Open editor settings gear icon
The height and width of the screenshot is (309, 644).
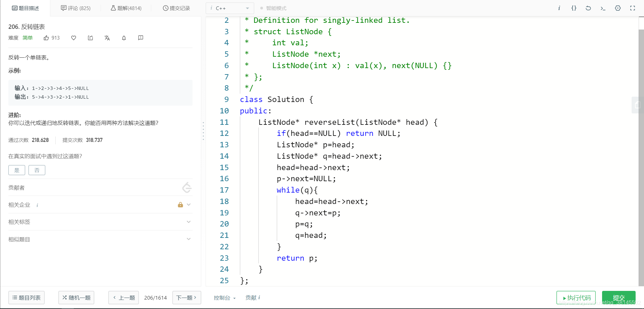point(618,8)
